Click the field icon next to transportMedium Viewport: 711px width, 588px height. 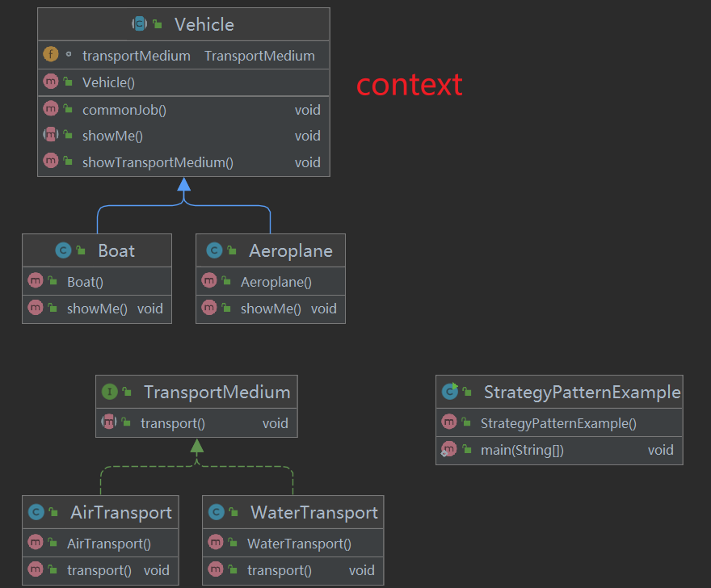[x=51, y=54]
